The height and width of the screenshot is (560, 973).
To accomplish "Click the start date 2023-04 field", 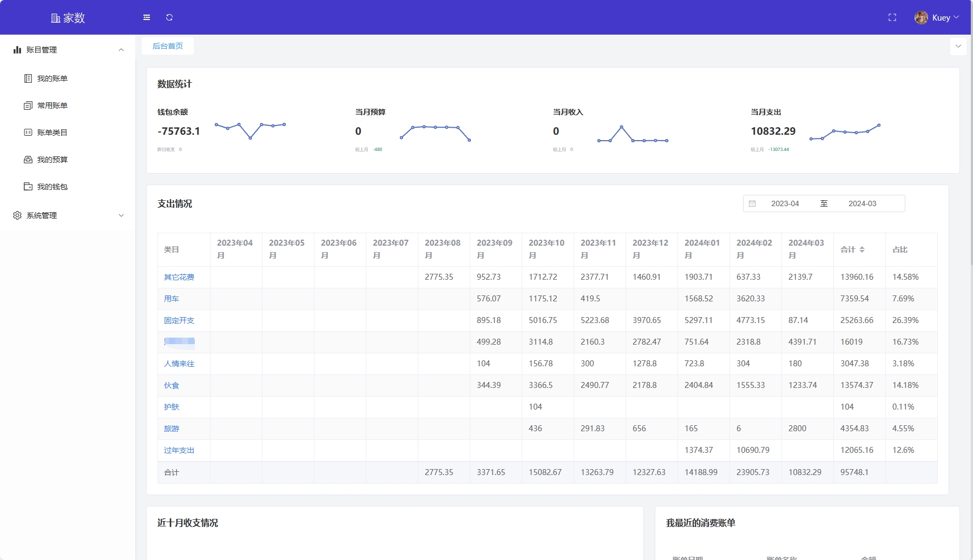I will tap(785, 203).
